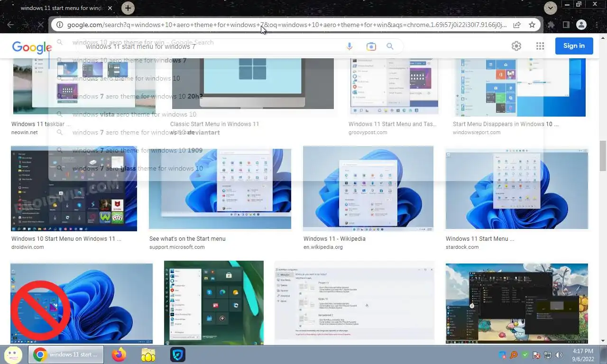Click the stardock.com source text

click(x=462, y=247)
